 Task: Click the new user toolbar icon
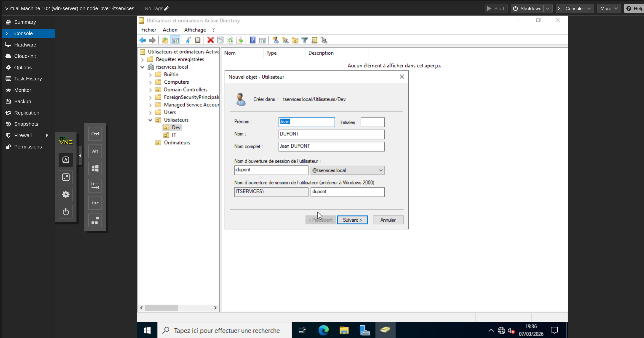click(275, 40)
